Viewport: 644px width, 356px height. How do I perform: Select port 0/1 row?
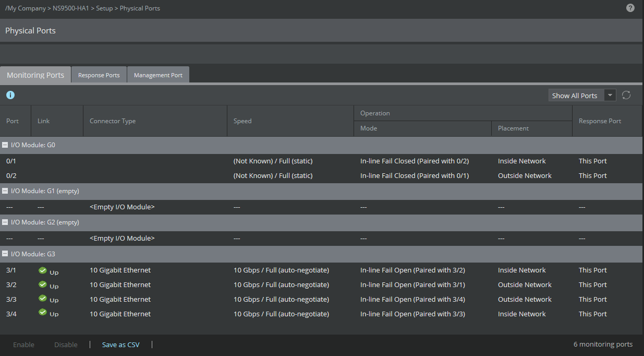[321, 161]
